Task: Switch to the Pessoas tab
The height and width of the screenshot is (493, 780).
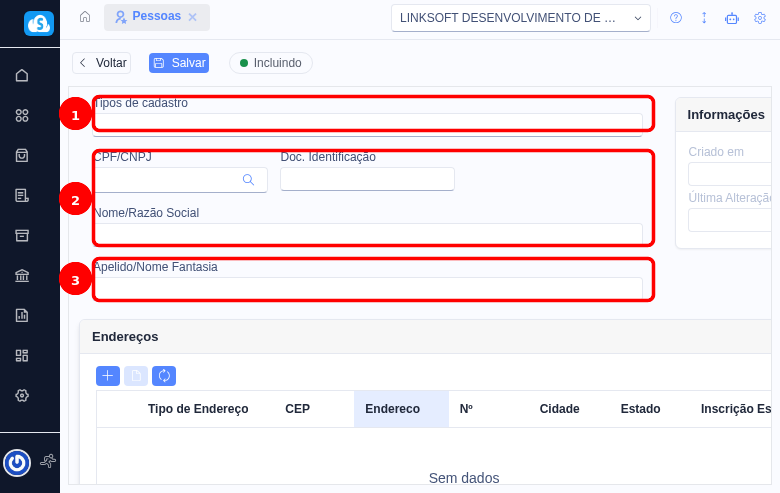Action: coord(150,17)
